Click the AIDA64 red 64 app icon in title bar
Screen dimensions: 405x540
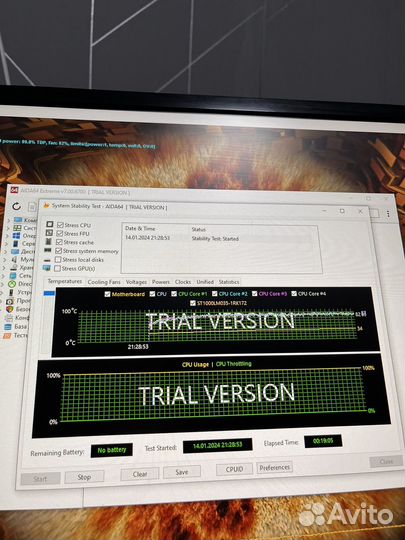[x=14, y=190]
